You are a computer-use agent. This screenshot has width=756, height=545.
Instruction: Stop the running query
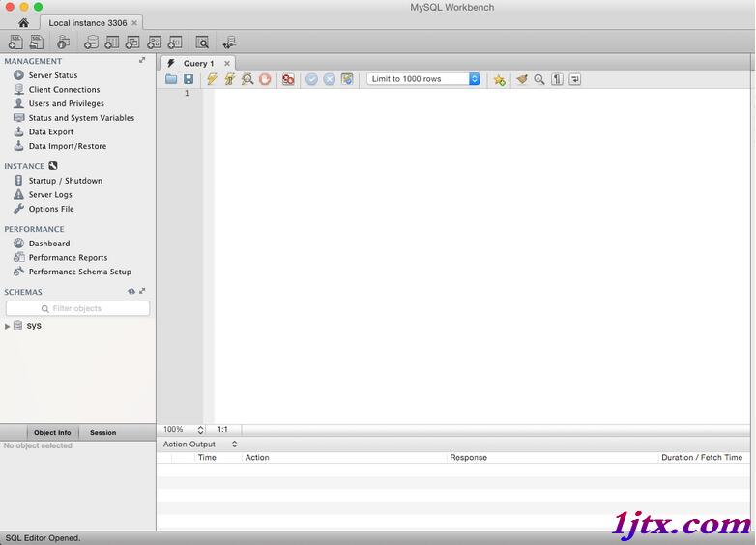265,79
